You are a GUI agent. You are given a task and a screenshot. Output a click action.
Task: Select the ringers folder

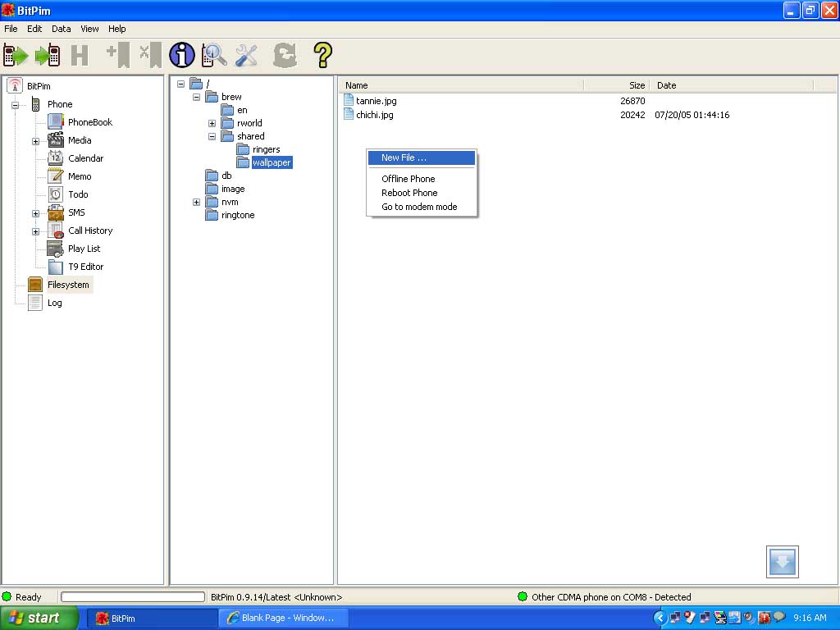267,149
